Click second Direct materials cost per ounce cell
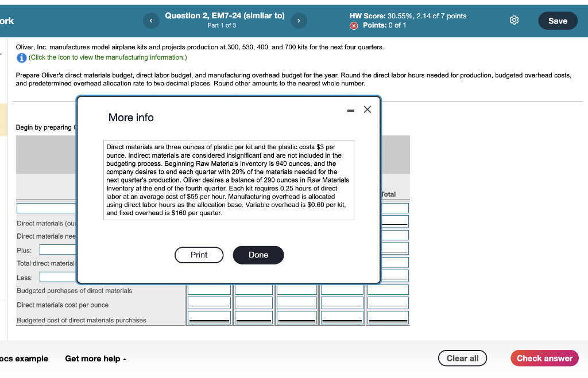Screen dimensions: 588x378 click(x=254, y=303)
